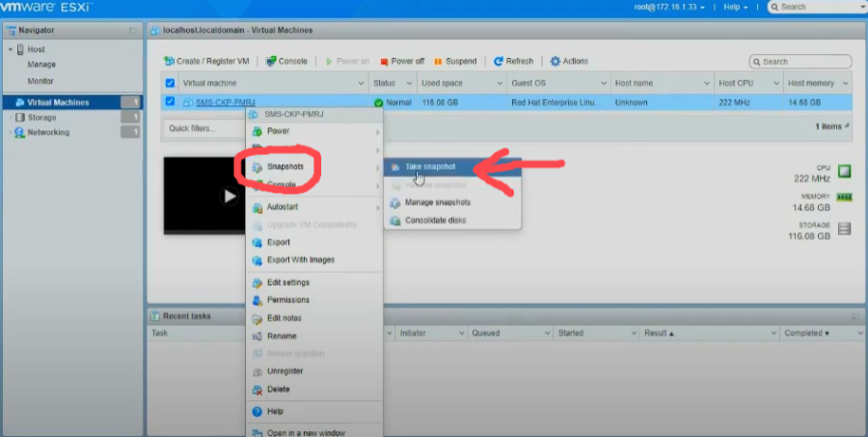Click the Recent tasks panel minimize icon
868x437 pixels.
click(x=854, y=316)
